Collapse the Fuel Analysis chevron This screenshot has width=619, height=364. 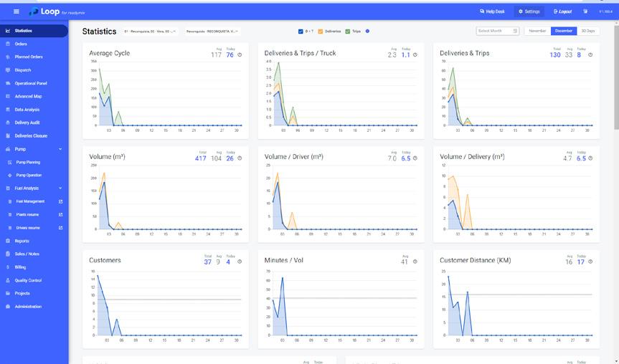60,188
